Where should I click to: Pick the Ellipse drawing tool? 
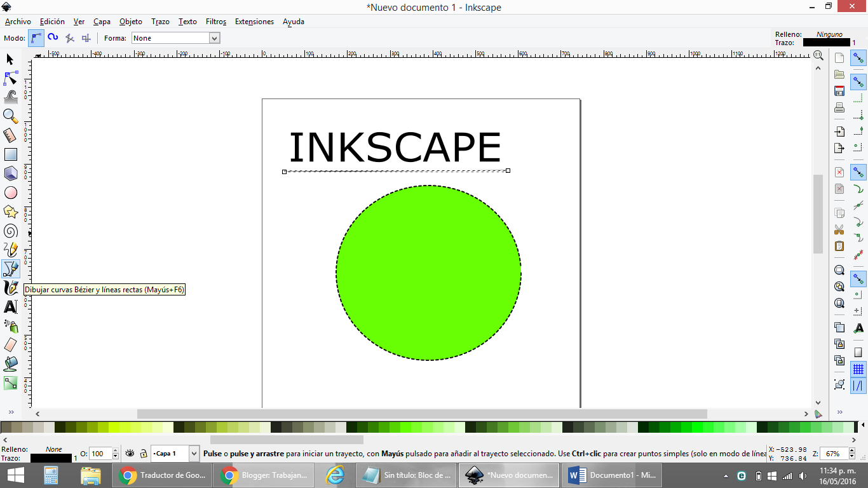[x=10, y=193]
